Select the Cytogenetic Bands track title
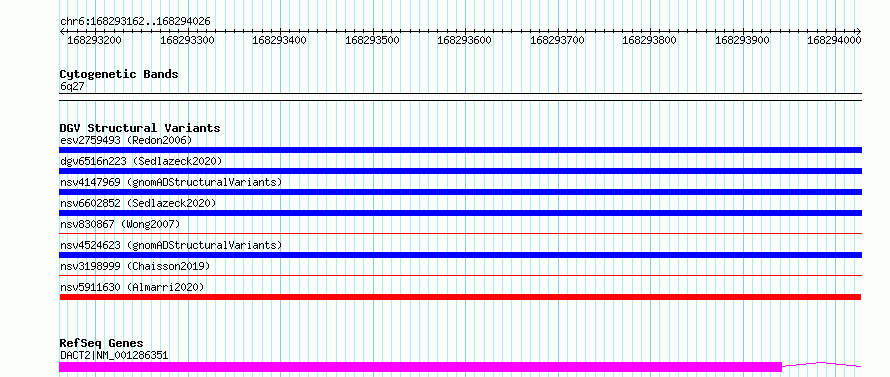 (119, 74)
